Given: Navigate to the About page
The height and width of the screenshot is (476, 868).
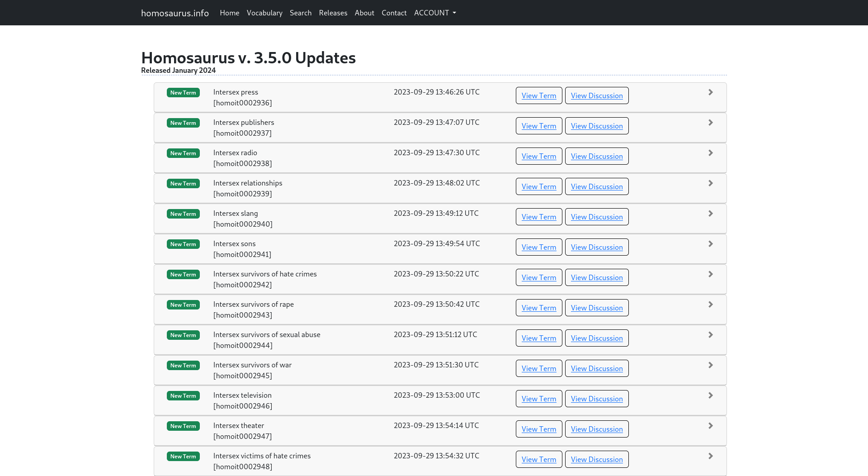Looking at the screenshot, I should (364, 13).
